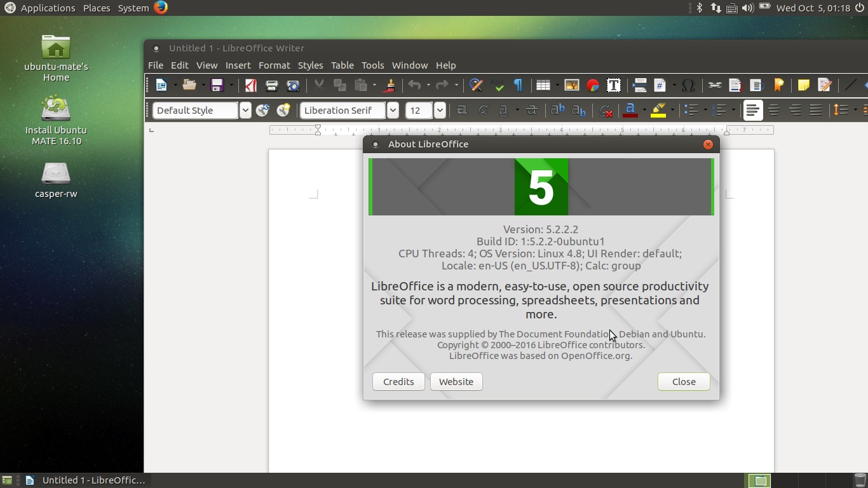This screenshot has width=868, height=488.
Task: Click the Cut scissors icon
Action: 319,85
